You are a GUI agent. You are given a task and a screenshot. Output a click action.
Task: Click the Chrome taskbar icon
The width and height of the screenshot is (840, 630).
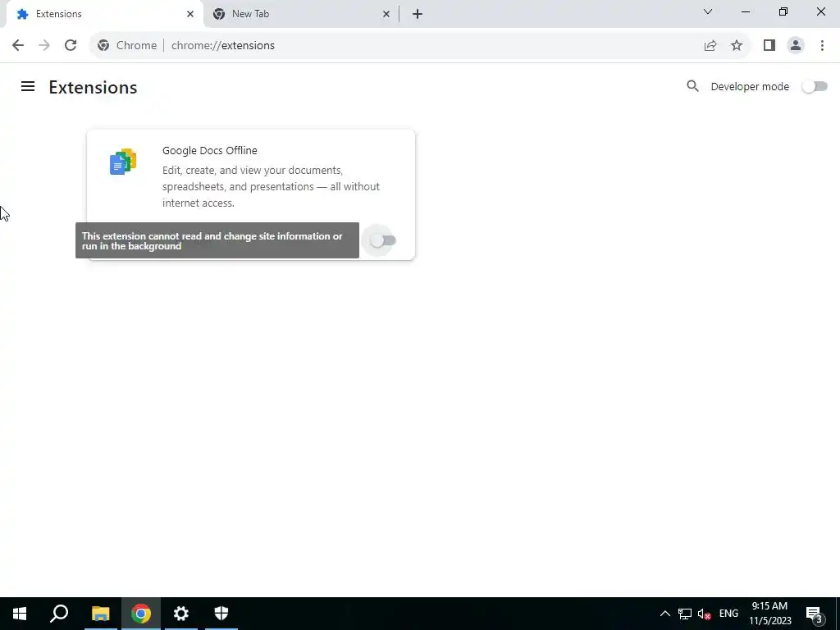click(141, 614)
